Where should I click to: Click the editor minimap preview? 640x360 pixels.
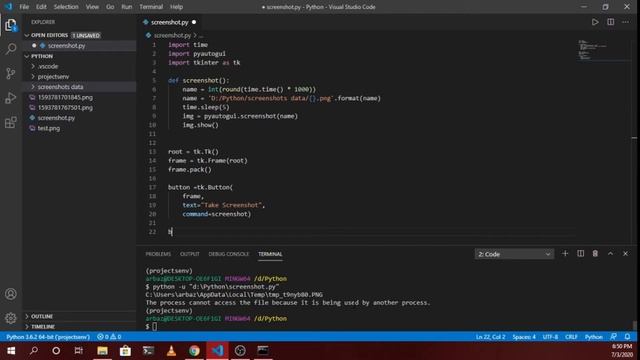604,50
